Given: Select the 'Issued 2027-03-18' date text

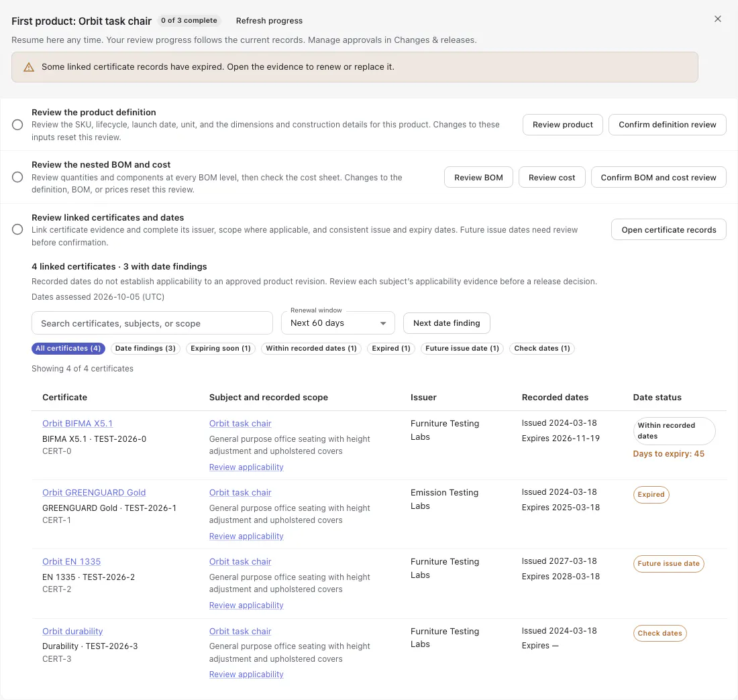Looking at the screenshot, I should click(559, 561).
